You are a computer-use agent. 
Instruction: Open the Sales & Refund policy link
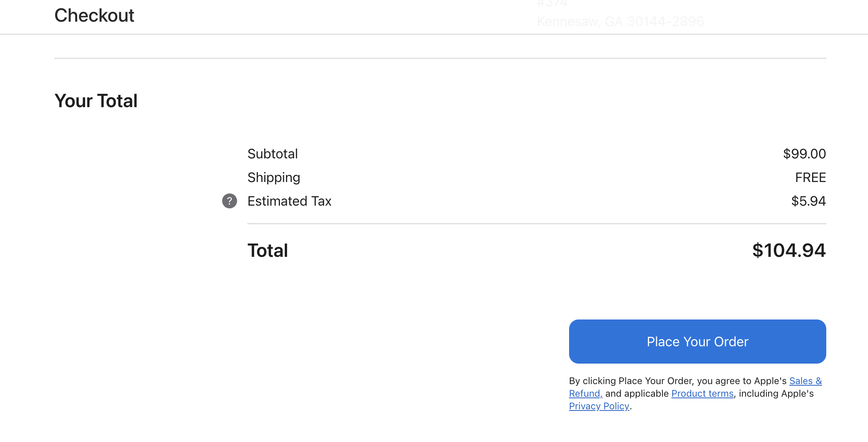[x=805, y=381]
